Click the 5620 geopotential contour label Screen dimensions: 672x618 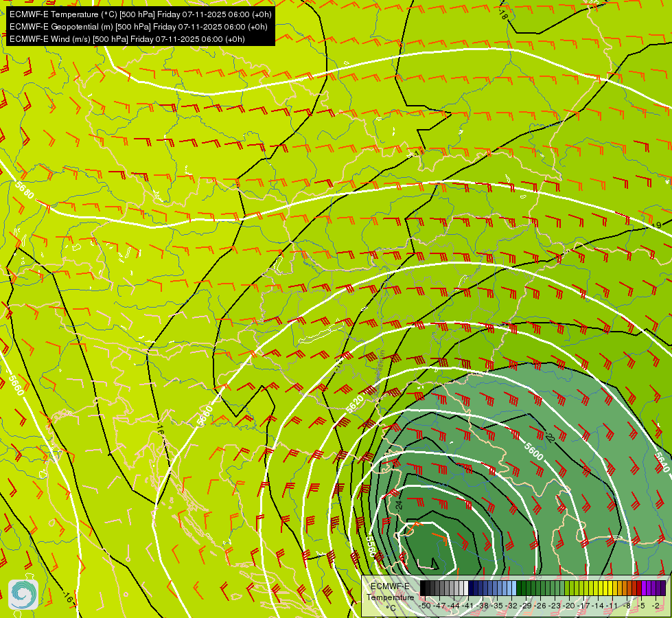[x=355, y=404]
